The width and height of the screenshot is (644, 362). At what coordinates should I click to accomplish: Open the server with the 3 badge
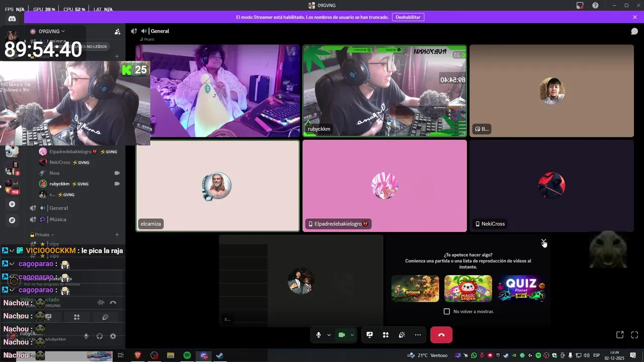12,167
